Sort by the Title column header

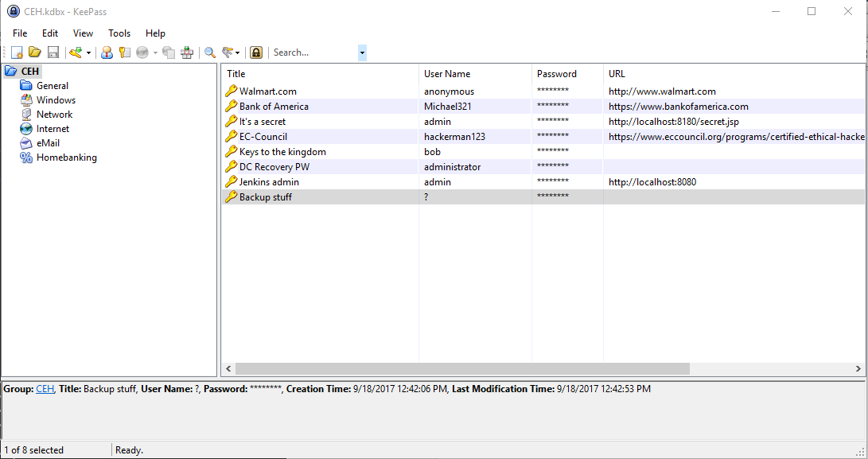[x=320, y=74]
